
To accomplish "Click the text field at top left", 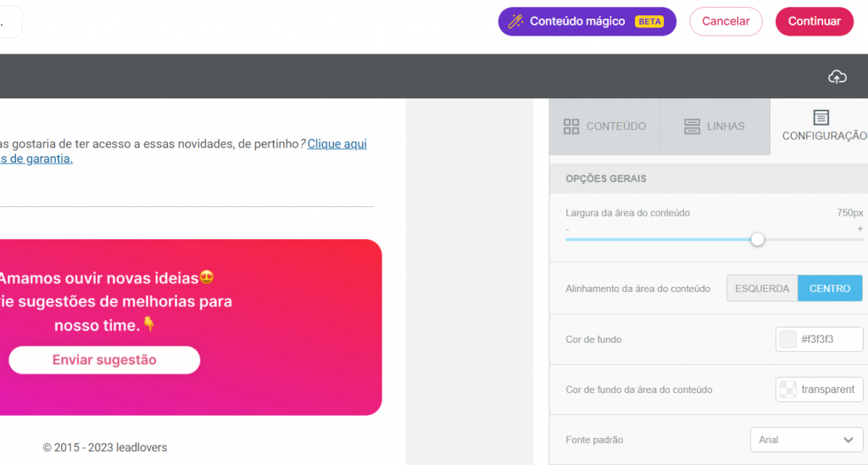I will [8, 22].
